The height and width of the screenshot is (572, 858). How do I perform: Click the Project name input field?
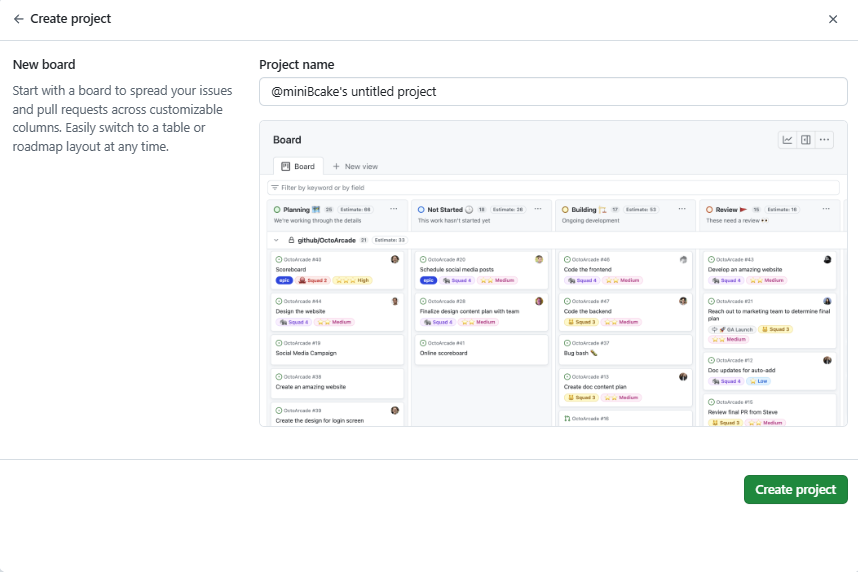click(x=553, y=91)
